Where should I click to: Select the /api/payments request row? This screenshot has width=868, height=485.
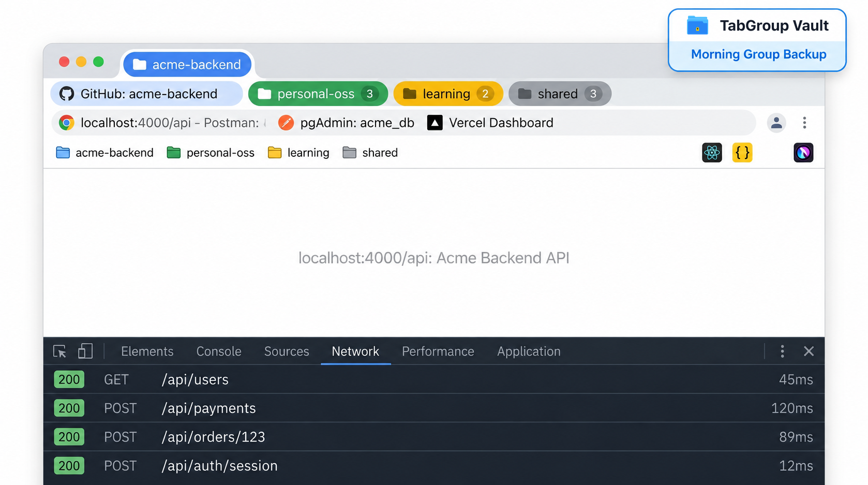point(434,408)
